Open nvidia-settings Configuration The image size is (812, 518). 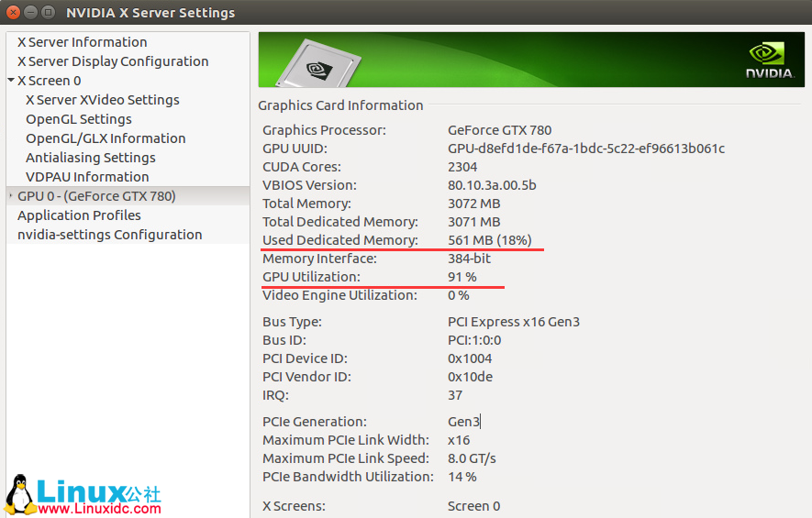point(109,235)
